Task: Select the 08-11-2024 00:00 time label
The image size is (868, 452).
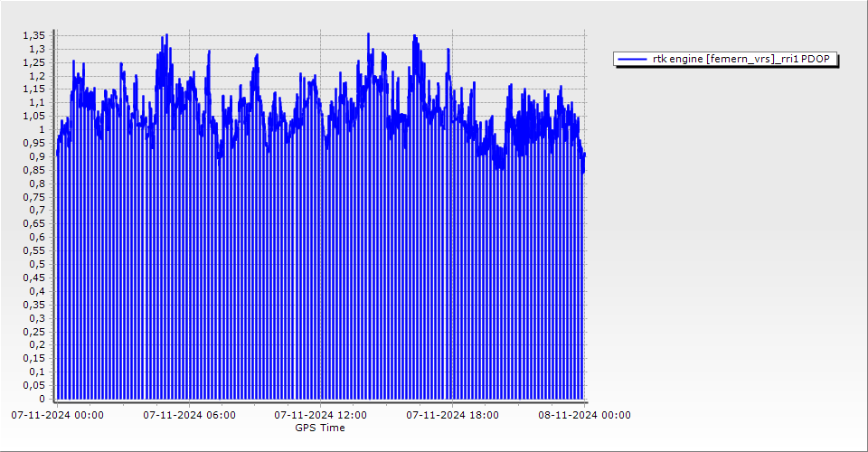Action: 584,416
